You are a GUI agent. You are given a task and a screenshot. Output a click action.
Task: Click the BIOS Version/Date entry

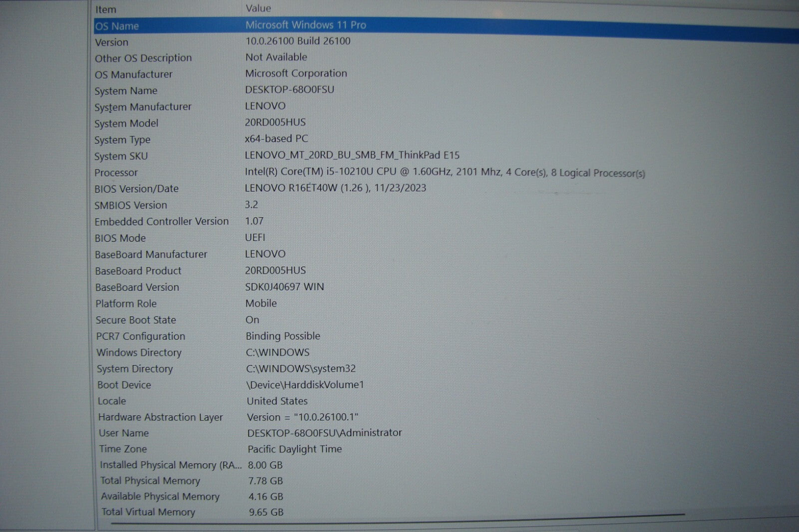coord(136,189)
